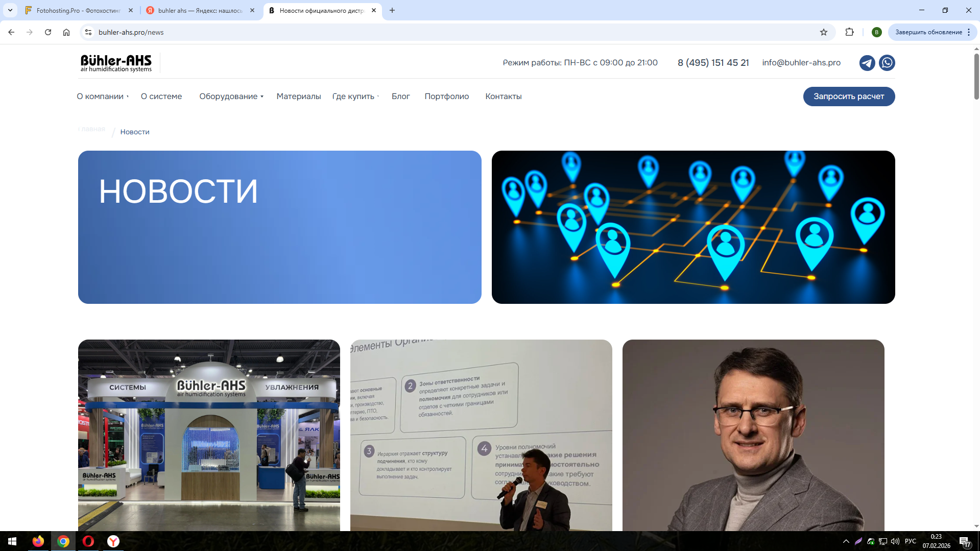Click the НОВОСТИ heading
Screen dimensions: 980x551
(x=178, y=191)
